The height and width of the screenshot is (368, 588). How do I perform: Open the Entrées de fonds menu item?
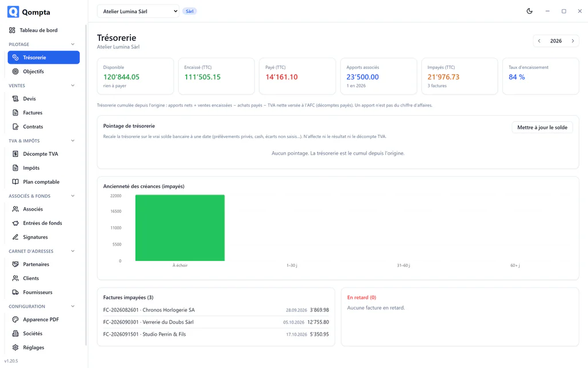pos(44,223)
